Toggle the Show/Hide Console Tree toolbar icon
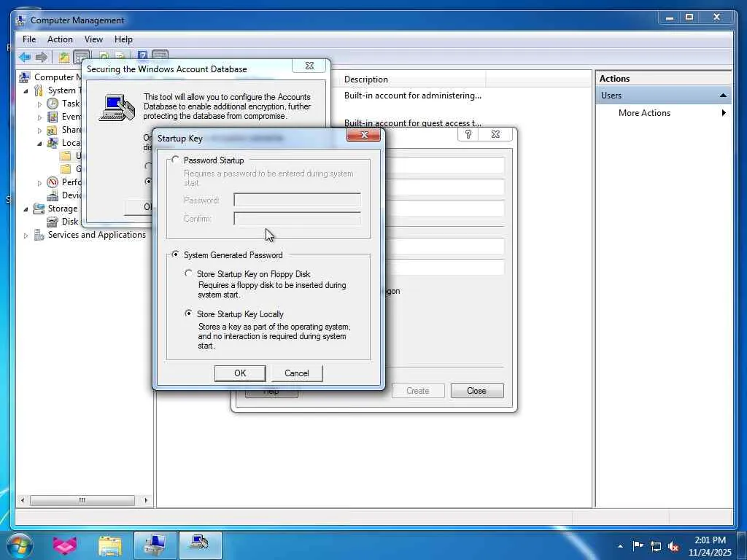 point(82,57)
